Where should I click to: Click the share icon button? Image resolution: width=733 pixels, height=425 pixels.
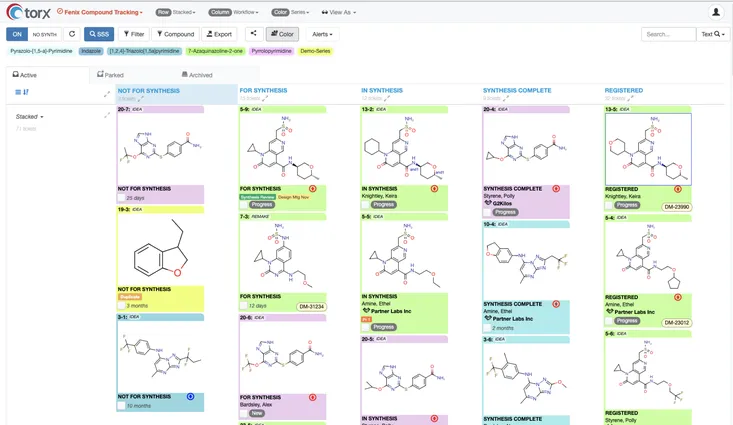point(253,34)
